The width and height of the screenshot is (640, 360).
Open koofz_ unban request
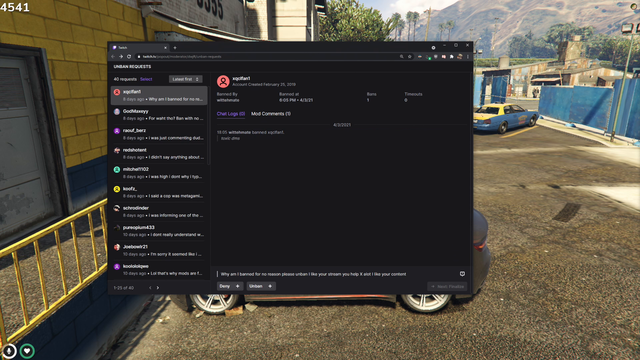point(159,192)
